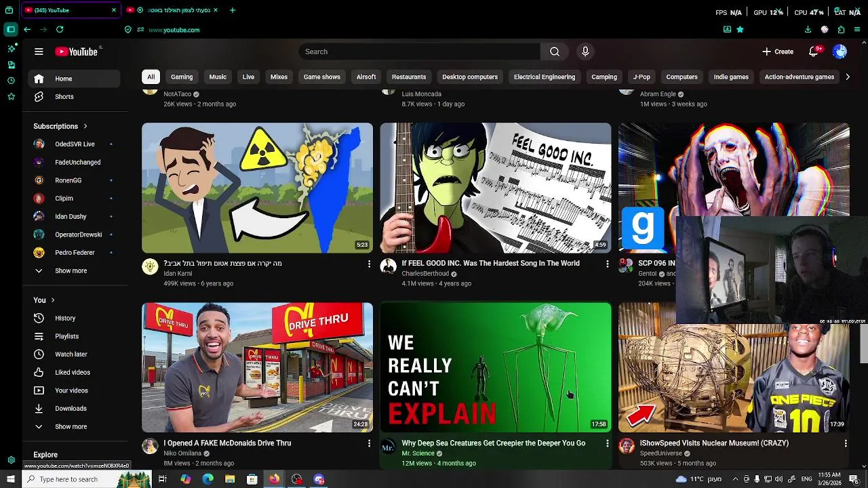Open IShowSpeed Nuclear Museum thumbnail
This screenshot has height=488, width=868.
point(734,378)
